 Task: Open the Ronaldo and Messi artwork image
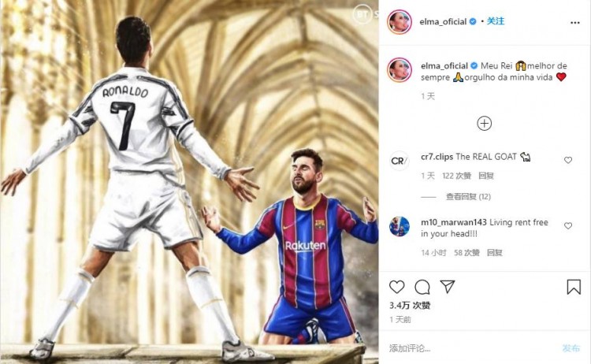click(189, 182)
